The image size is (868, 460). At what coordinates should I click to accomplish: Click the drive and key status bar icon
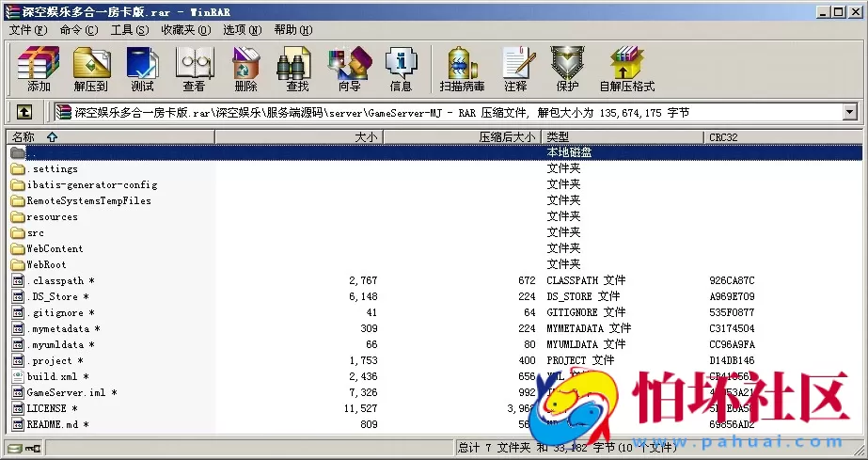click(24, 448)
